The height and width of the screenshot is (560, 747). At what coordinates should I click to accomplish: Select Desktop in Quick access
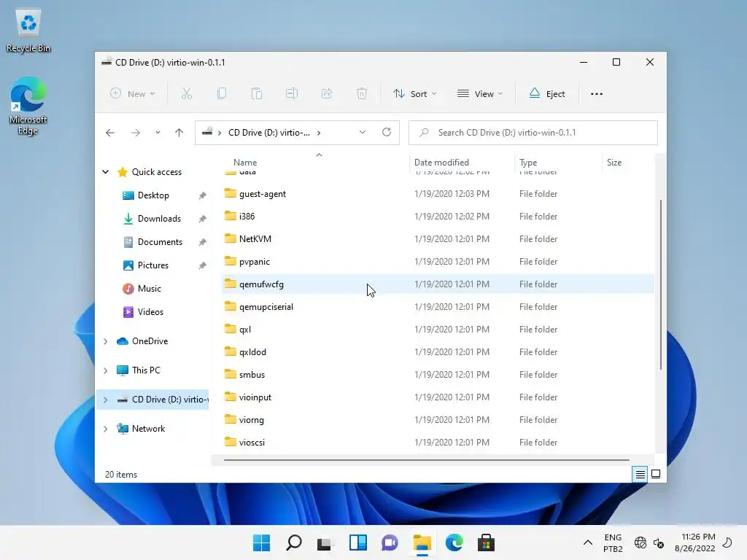click(153, 195)
